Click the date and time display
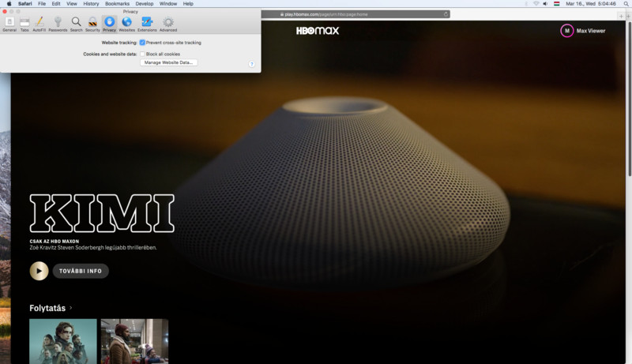The image size is (632, 364). (x=590, y=4)
